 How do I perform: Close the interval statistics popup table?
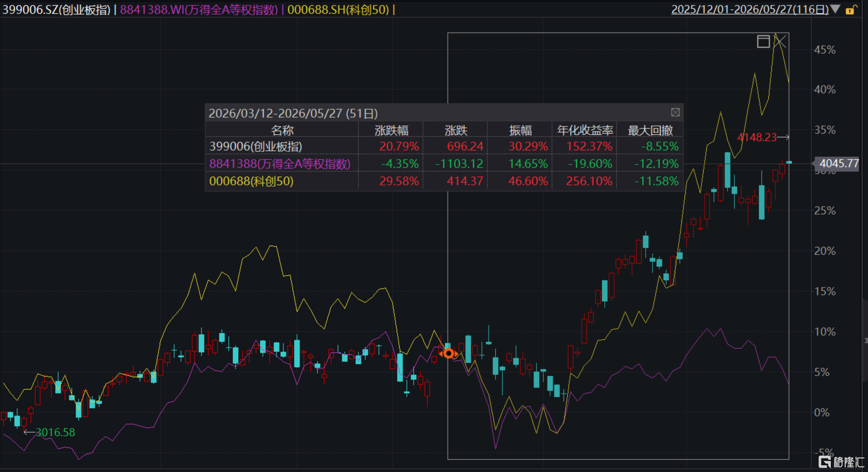tap(675, 112)
